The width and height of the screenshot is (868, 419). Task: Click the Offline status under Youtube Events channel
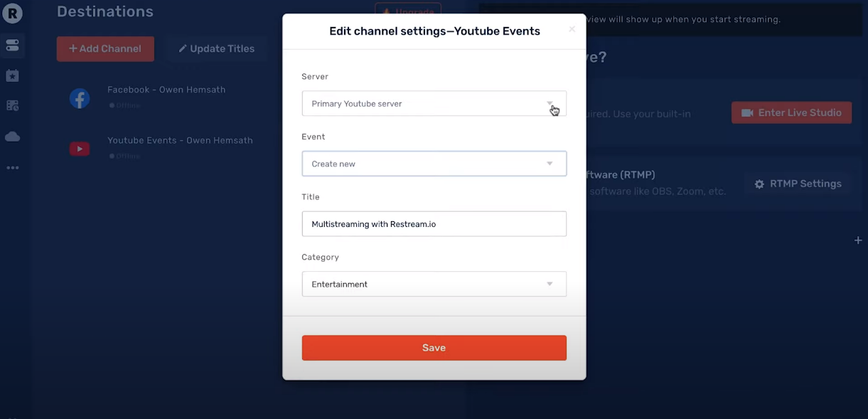124,156
